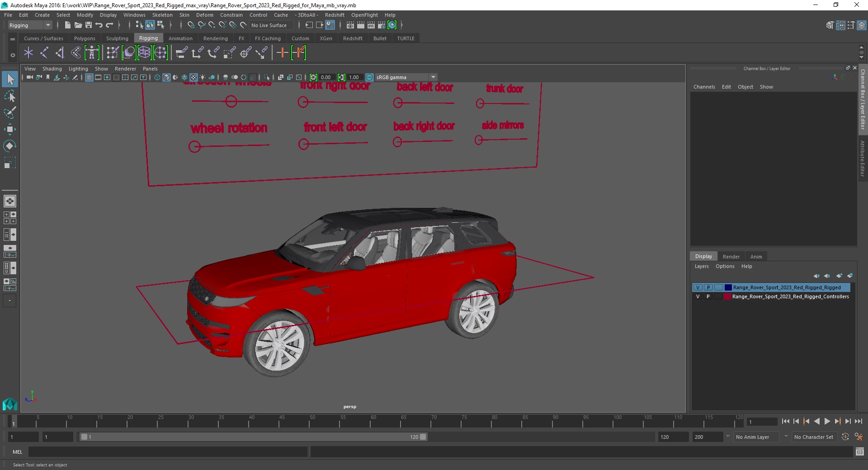Launch IPR render
Viewport: 868px width, 470px height.
click(x=371, y=25)
